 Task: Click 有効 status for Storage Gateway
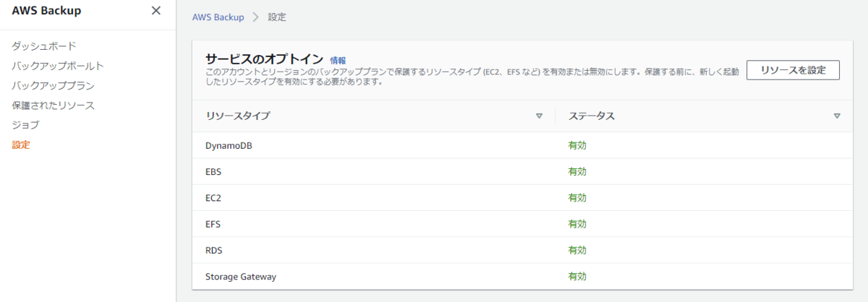[577, 276]
